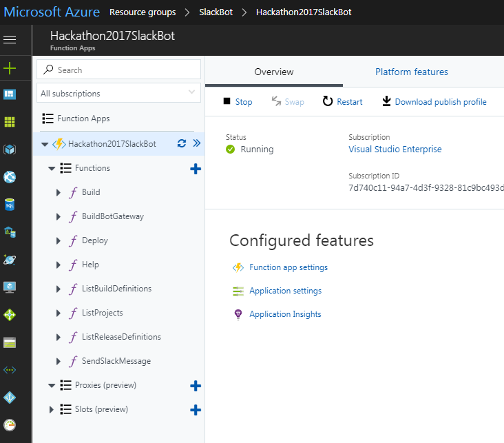504x443 pixels.
Task: Select the Overview tab
Action: click(274, 72)
